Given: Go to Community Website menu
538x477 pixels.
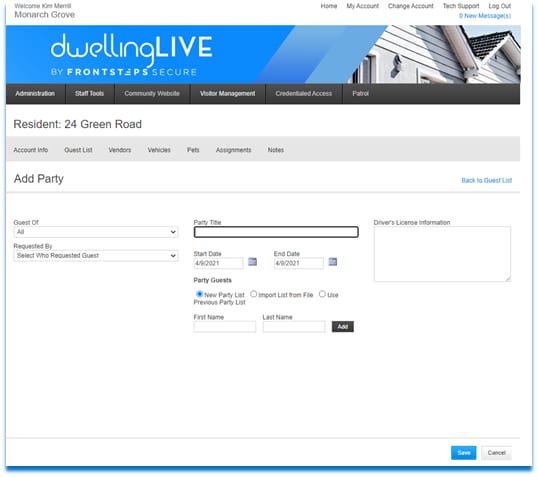Looking at the screenshot, I should (152, 94).
